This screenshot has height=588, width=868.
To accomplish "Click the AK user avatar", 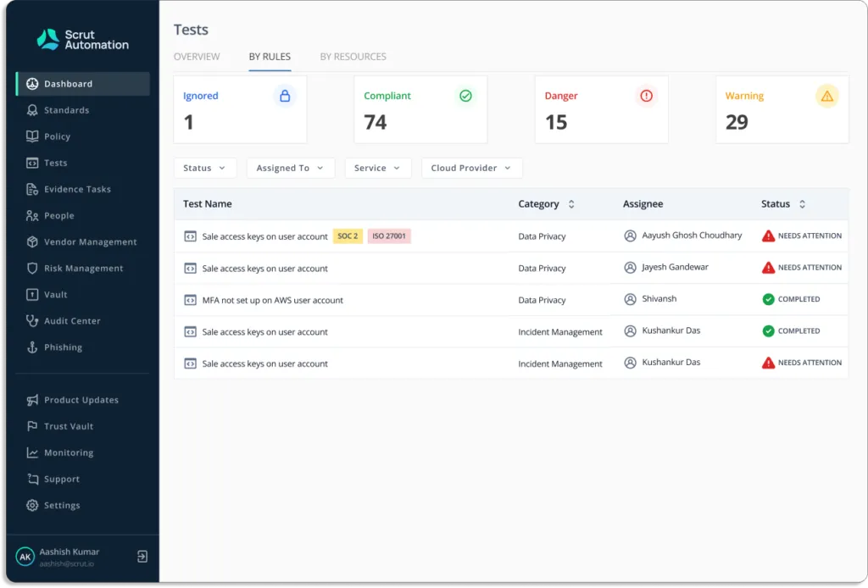I will pos(25,557).
